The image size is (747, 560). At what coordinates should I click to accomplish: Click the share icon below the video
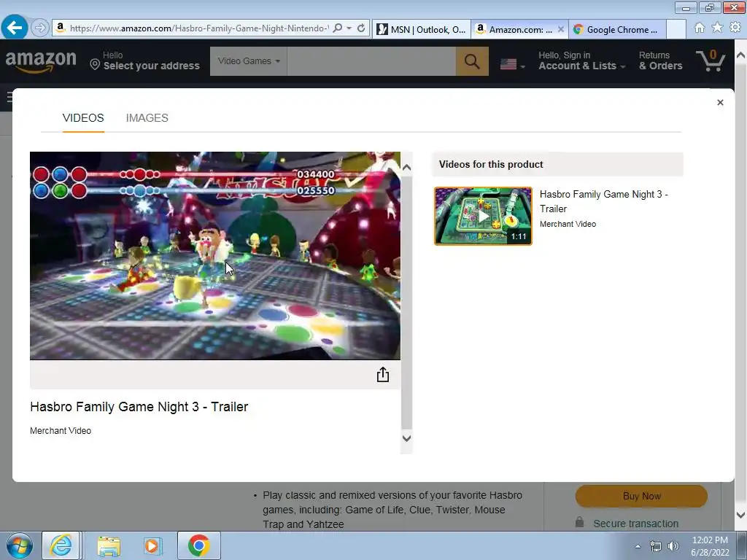(382, 375)
